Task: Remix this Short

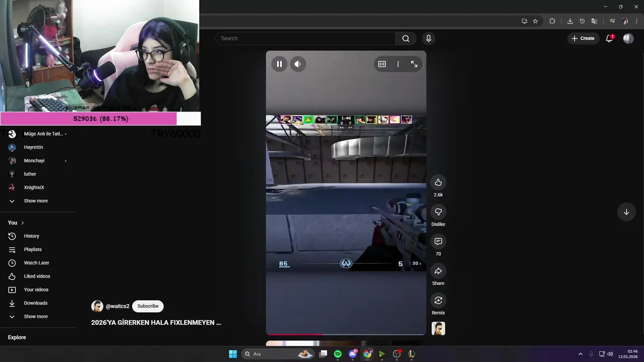Action: [x=438, y=301]
